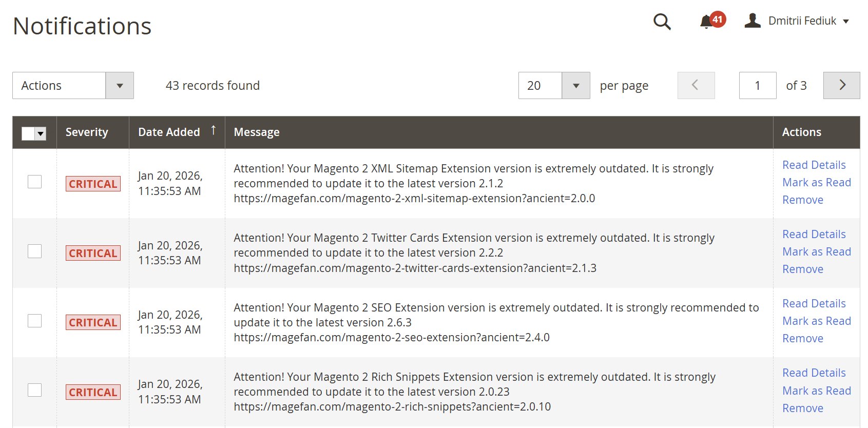Tick the SEO Extension notification checkbox
This screenshot has width=868, height=428.
[34, 321]
